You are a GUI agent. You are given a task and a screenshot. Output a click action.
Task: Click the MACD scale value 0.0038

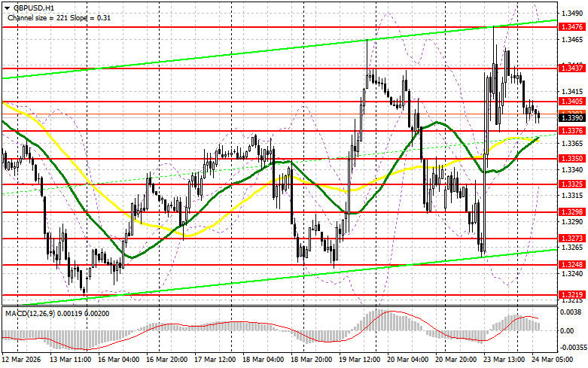[x=569, y=312]
